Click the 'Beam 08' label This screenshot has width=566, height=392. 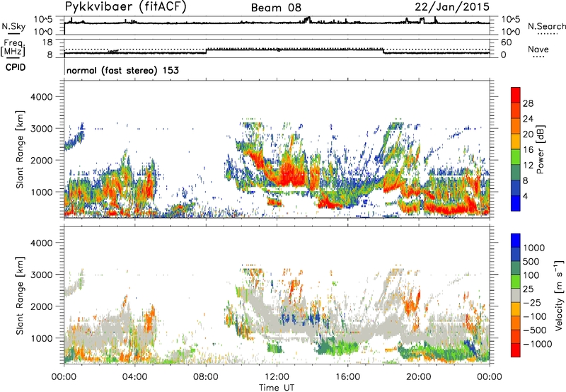click(x=276, y=8)
